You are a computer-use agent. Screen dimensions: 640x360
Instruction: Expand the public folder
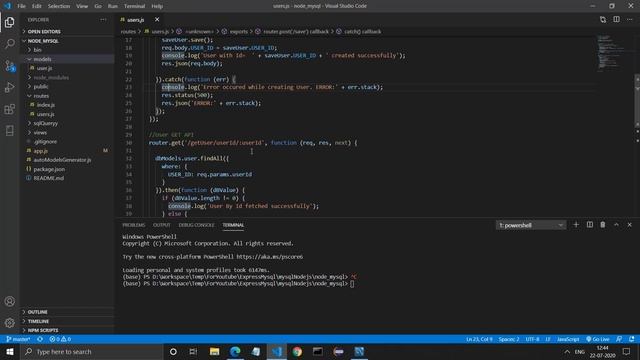(x=67, y=87)
